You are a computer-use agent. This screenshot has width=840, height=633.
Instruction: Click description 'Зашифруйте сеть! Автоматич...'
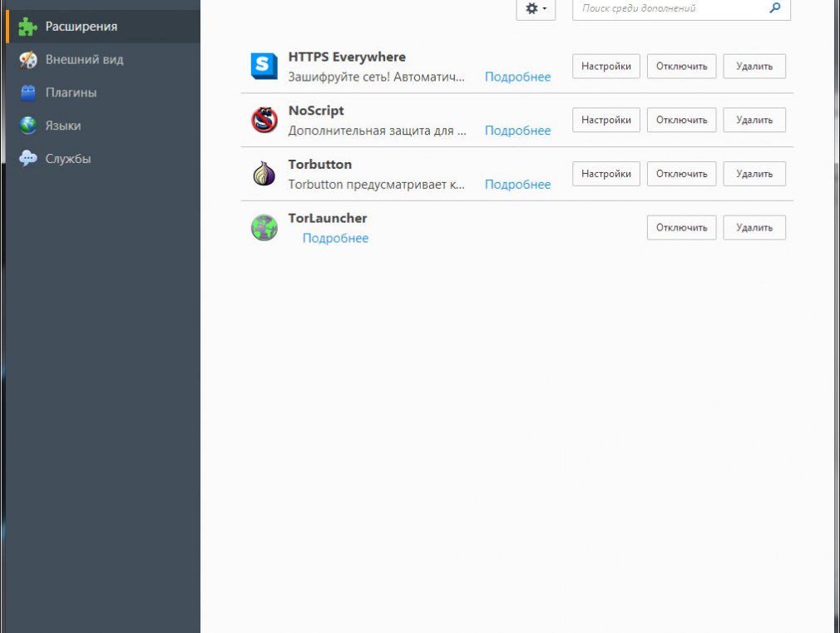[x=377, y=77]
